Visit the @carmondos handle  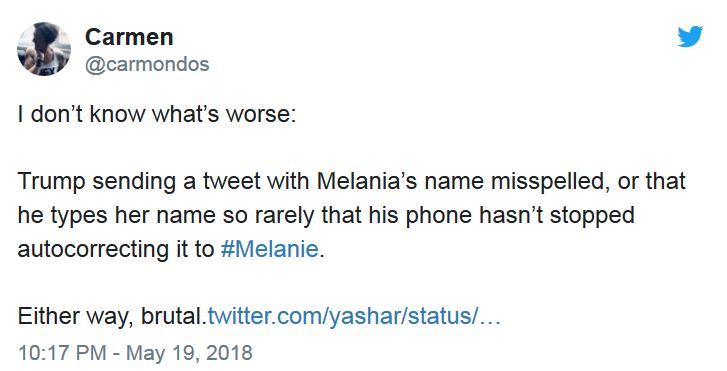click(147, 64)
